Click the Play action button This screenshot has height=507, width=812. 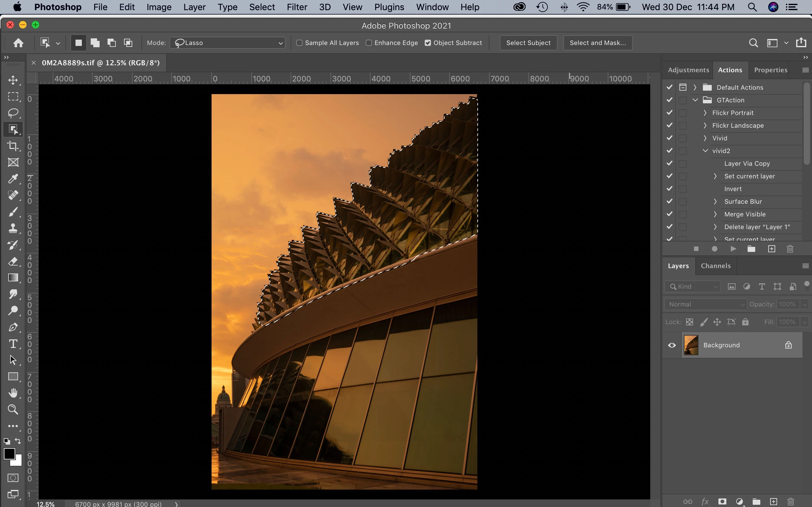(733, 249)
